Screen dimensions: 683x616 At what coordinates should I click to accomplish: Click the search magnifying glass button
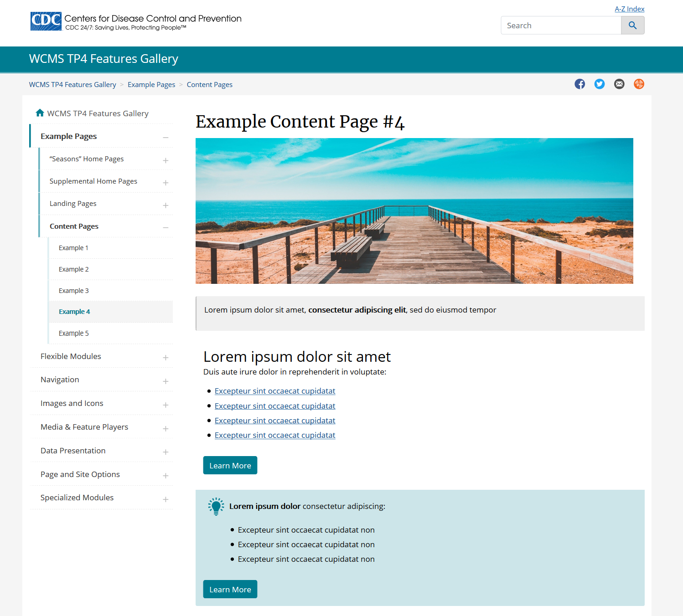pos(632,26)
